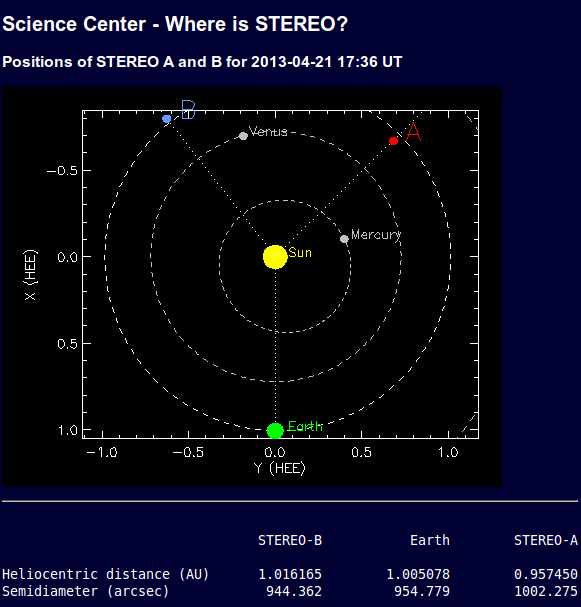Image resolution: width=581 pixels, height=607 pixels.
Task: Click the Venus text label
Action: click(268, 132)
